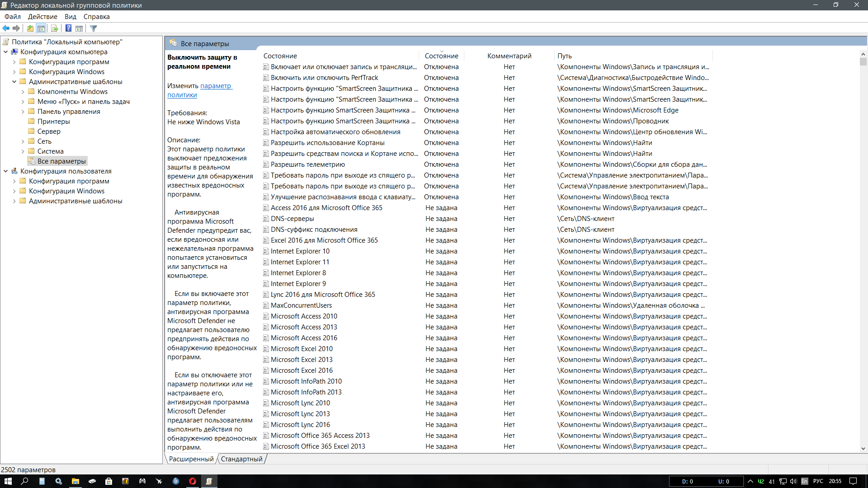Select the Принтеры folder in tree

(x=53, y=122)
